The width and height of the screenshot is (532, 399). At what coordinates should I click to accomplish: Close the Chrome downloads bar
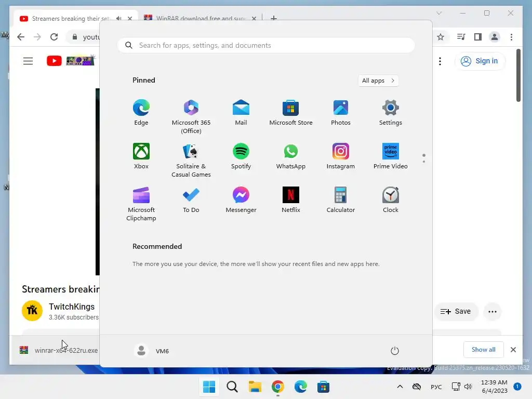513,350
